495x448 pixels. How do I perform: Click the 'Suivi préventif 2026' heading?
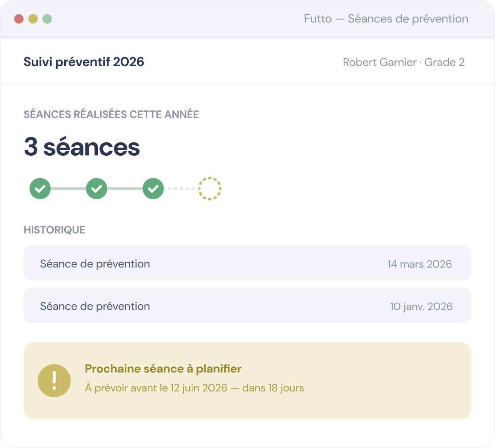[84, 62]
